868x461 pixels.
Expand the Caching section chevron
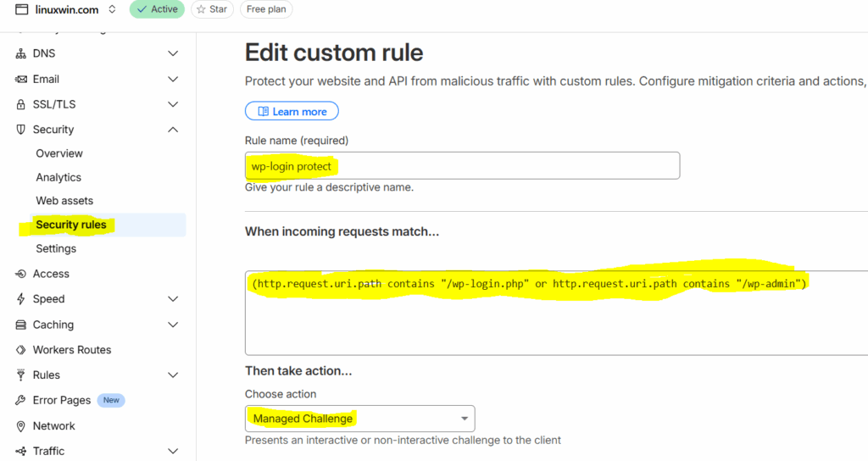[x=173, y=325]
